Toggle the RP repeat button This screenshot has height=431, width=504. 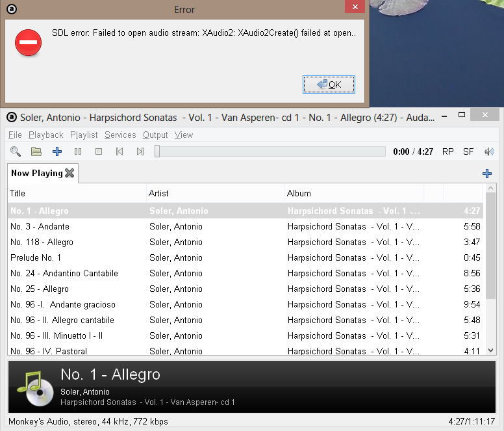click(x=447, y=152)
